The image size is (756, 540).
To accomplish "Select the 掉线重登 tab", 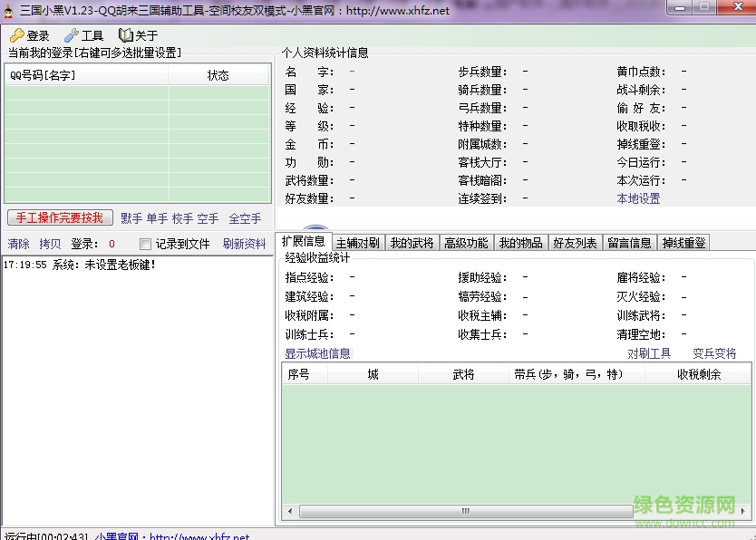I will click(683, 242).
